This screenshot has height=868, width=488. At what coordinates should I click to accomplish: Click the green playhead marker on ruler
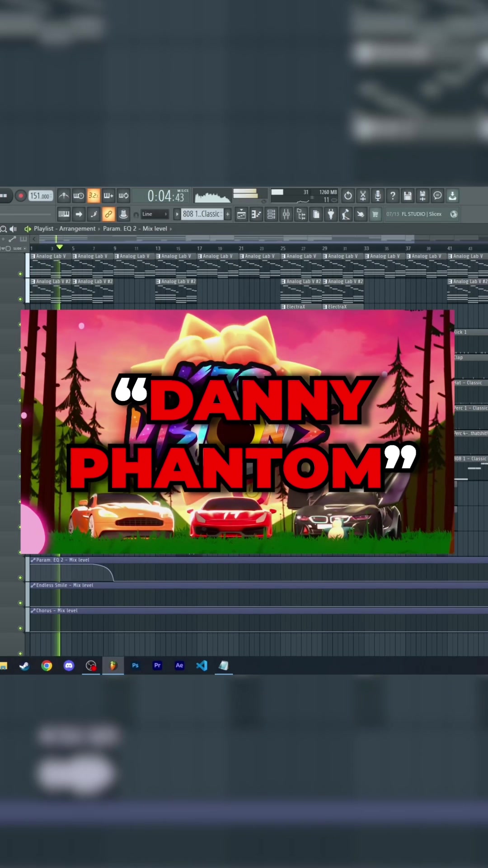pyautogui.click(x=59, y=247)
